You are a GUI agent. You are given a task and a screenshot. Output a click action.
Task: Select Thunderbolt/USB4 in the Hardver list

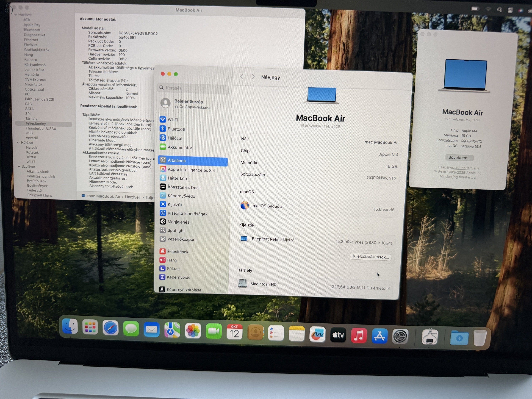(41, 129)
